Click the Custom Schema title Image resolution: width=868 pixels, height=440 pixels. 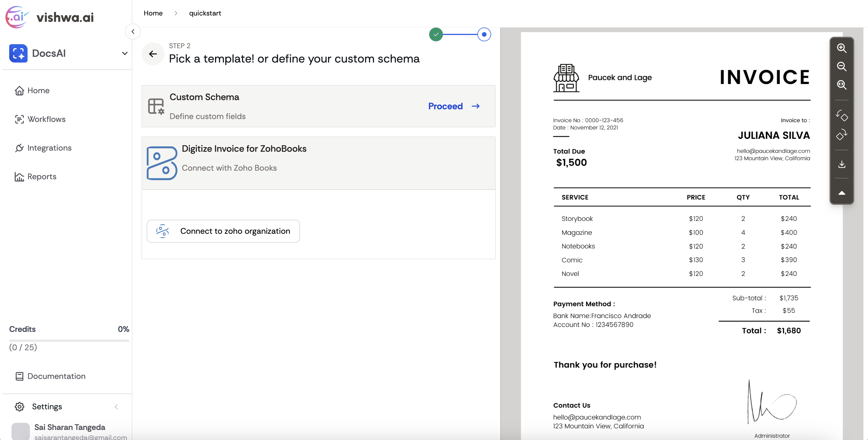coord(204,97)
